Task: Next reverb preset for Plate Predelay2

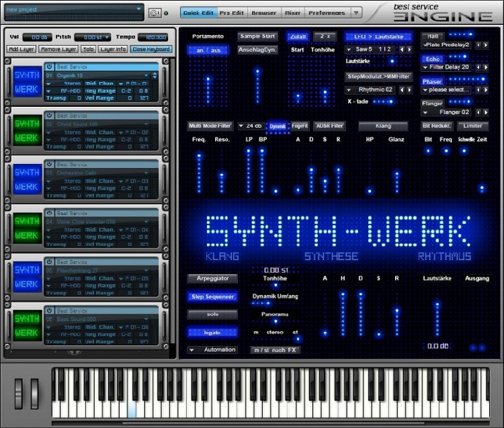Action: pyautogui.click(x=486, y=45)
